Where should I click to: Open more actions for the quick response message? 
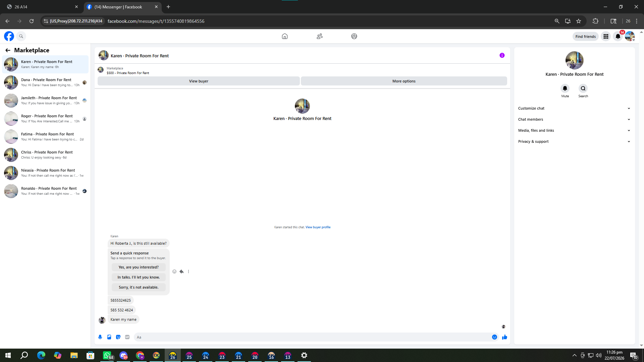click(189, 271)
